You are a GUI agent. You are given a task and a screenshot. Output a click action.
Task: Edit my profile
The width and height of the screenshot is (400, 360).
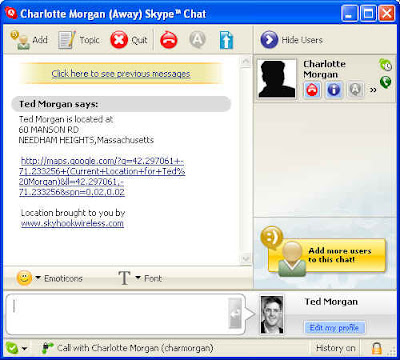334,328
